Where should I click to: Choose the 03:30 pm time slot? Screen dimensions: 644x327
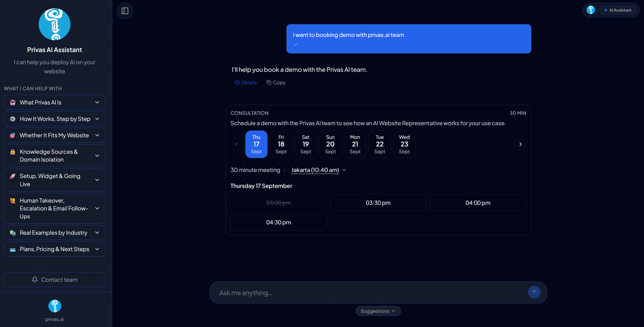tap(378, 203)
